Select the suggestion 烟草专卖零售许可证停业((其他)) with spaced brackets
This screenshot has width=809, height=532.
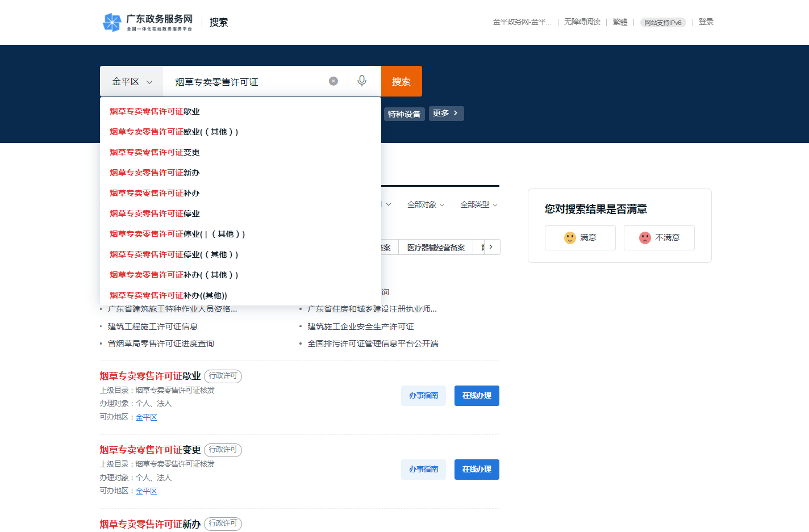(240, 254)
